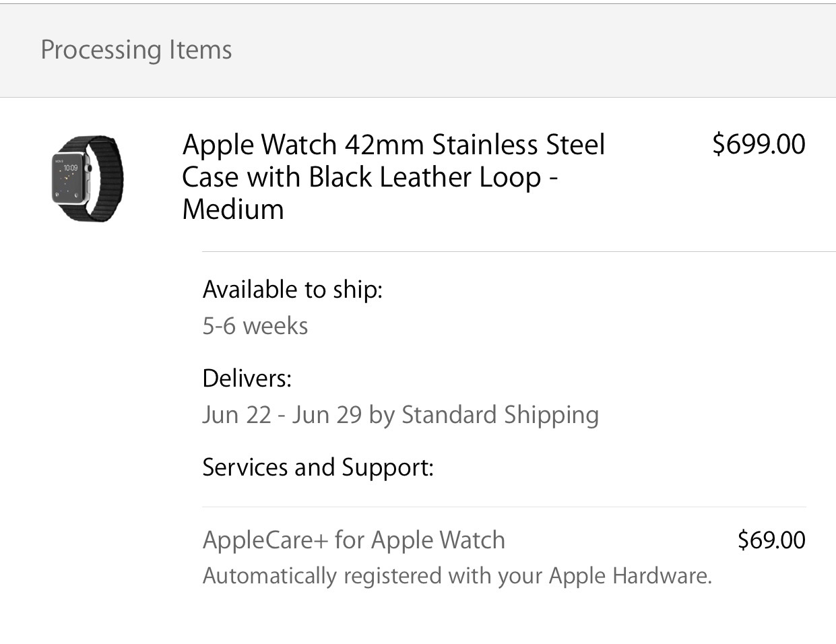Tap the Stainless Steel text in title
Viewport: 836px width, 644px height.
(x=519, y=145)
